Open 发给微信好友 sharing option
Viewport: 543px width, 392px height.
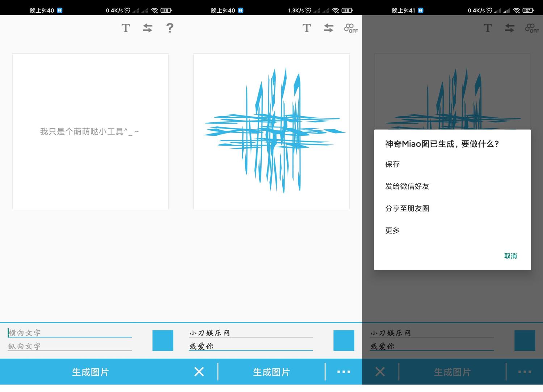coord(407,186)
